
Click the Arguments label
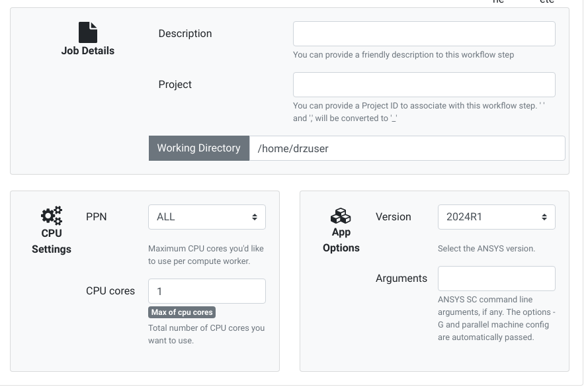[401, 279]
